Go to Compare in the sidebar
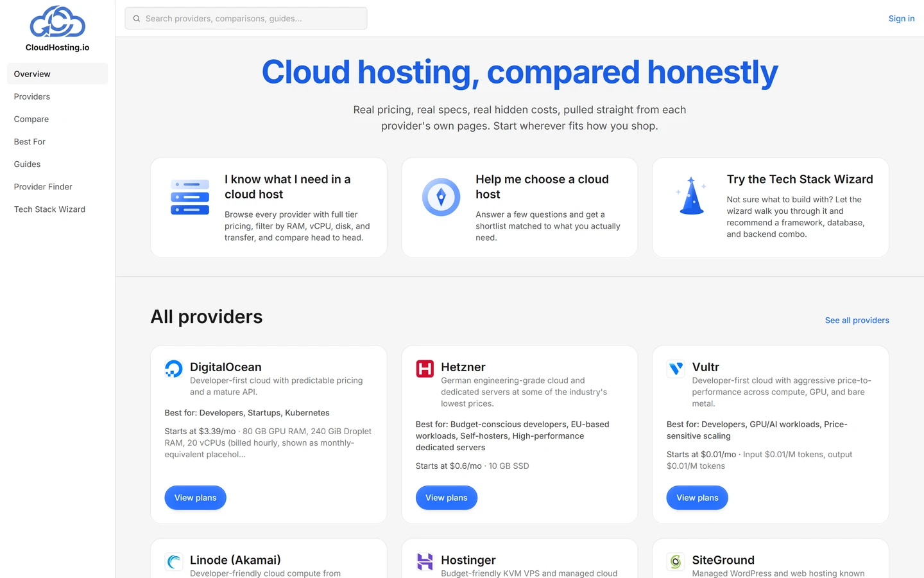Screen dimensions: 924x578 [x=57, y=119]
